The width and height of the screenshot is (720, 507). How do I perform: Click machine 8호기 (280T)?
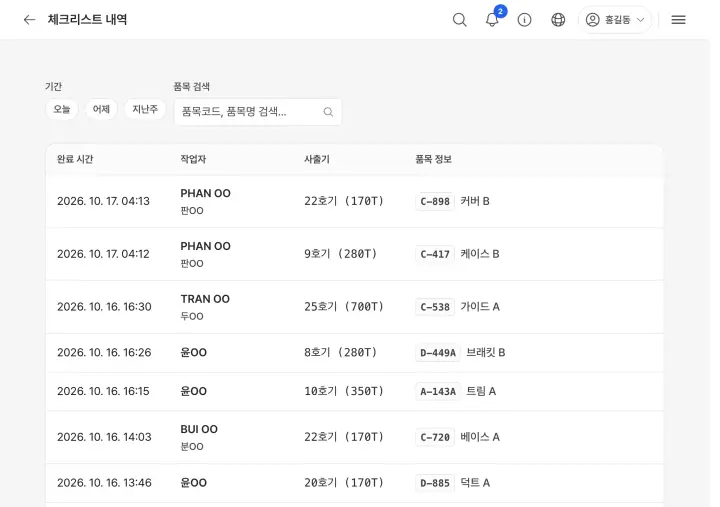[x=340, y=353]
